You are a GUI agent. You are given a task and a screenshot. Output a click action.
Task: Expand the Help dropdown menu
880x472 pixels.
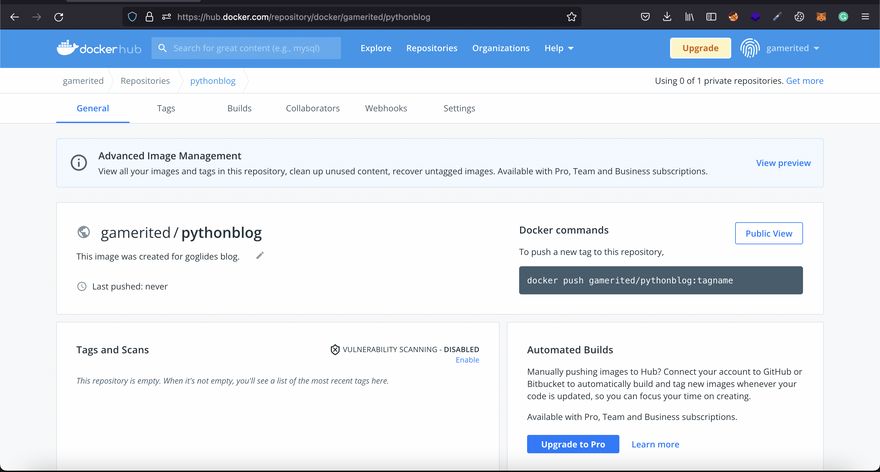(x=559, y=48)
